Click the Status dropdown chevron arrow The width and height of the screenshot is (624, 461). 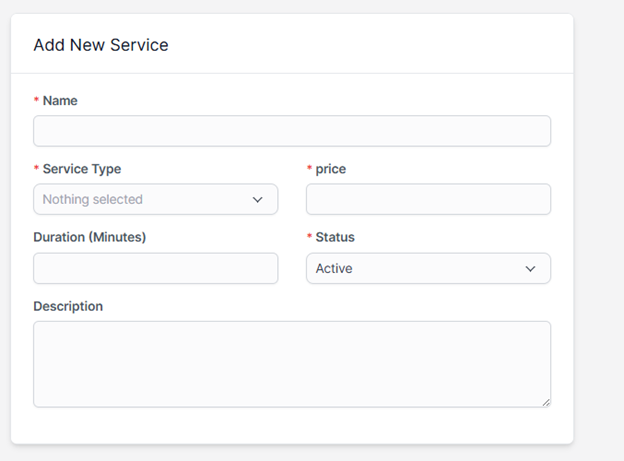(531, 268)
